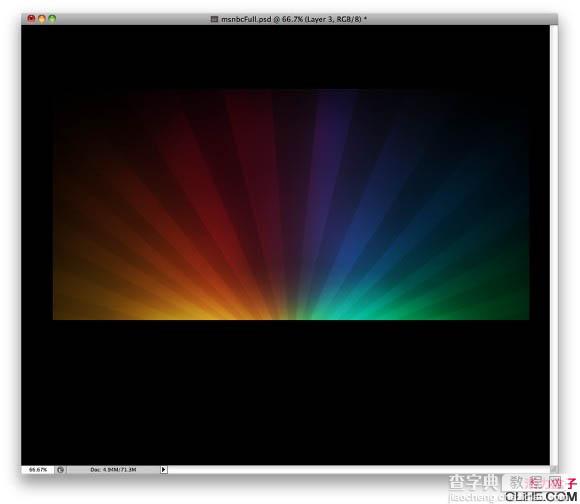
Task: Click the black canvas area below the burst
Action: [x=285, y=392]
